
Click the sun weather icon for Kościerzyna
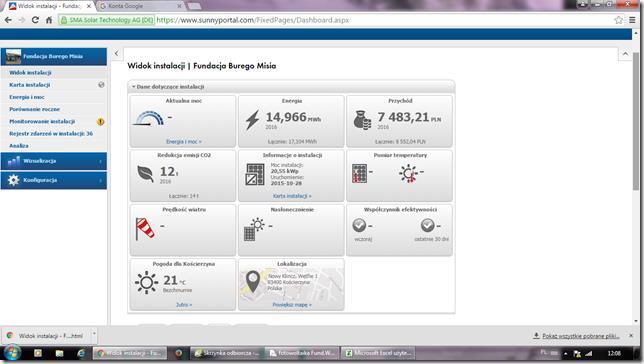point(146,283)
